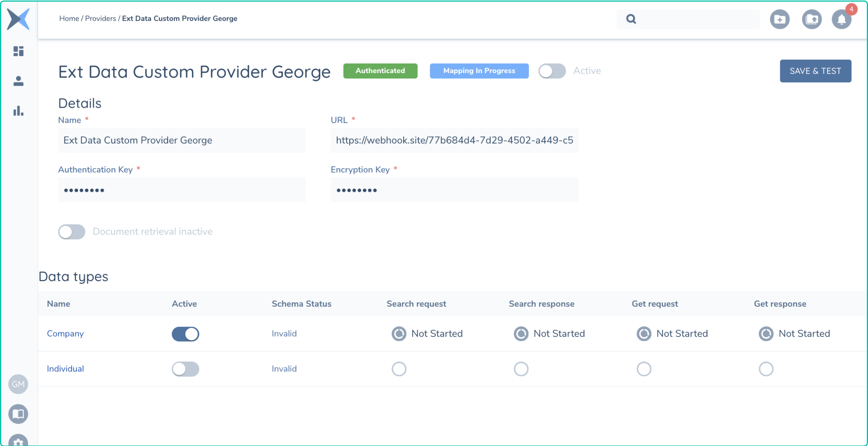Open the documentation book icon
Viewport: 868px width, 446px height.
pos(18,414)
